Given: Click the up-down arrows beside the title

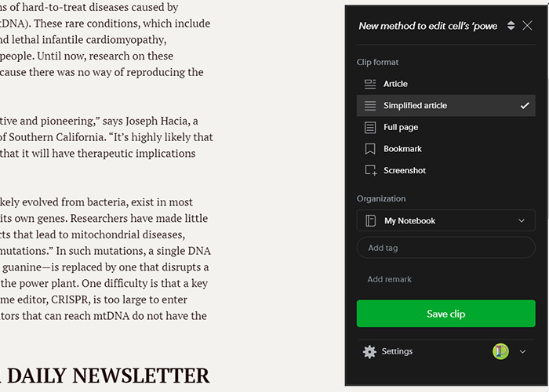Looking at the screenshot, I should coord(511,26).
